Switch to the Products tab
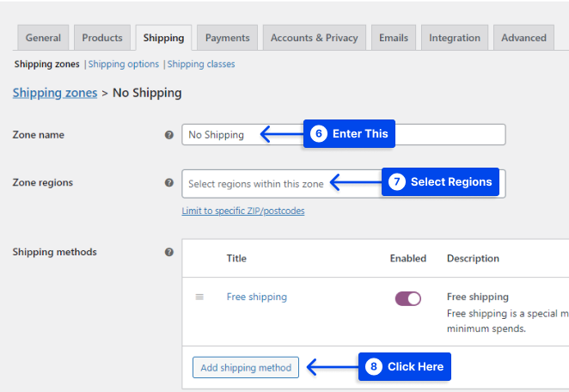The width and height of the screenshot is (569, 392). pyautogui.click(x=102, y=38)
